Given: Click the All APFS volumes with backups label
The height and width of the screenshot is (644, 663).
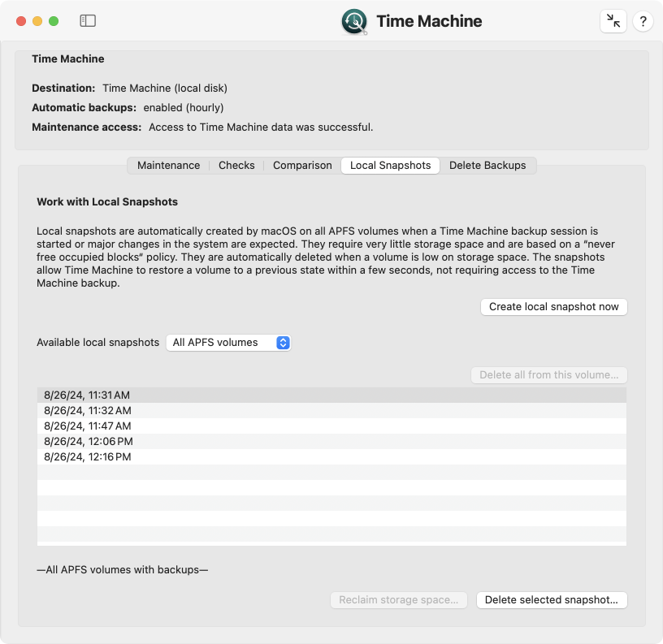Looking at the screenshot, I should point(122,569).
